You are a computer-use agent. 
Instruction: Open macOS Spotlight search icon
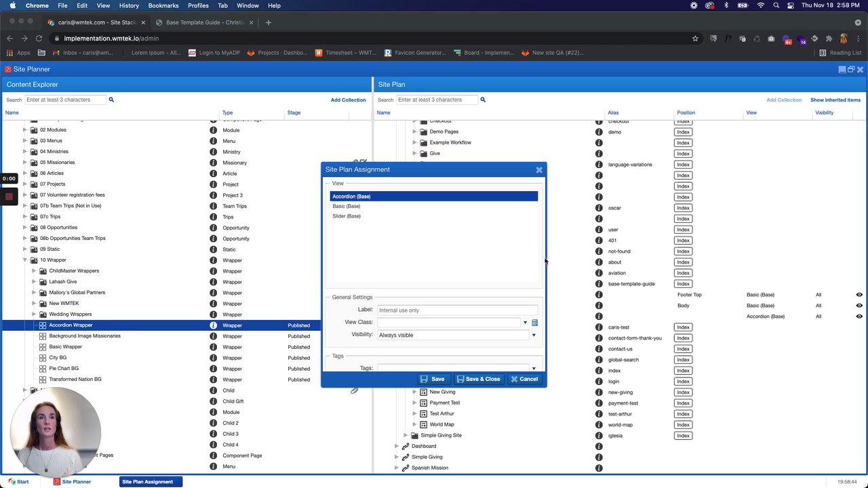click(776, 5)
